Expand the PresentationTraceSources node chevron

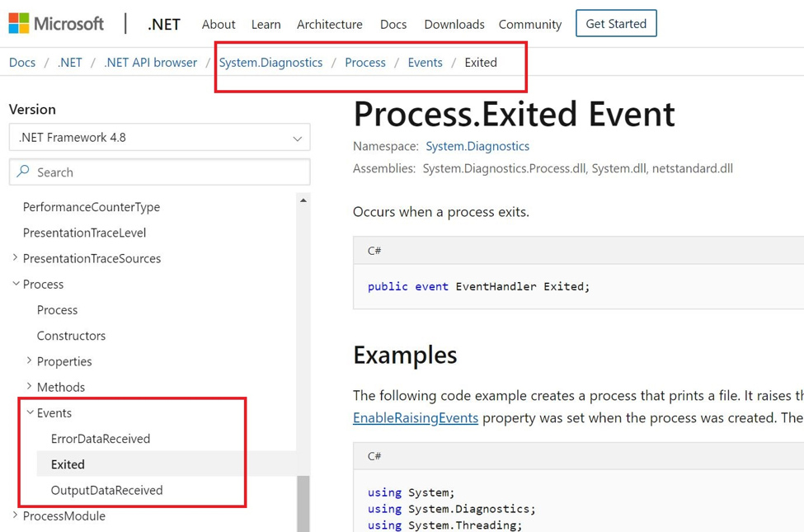click(x=15, y=257)
